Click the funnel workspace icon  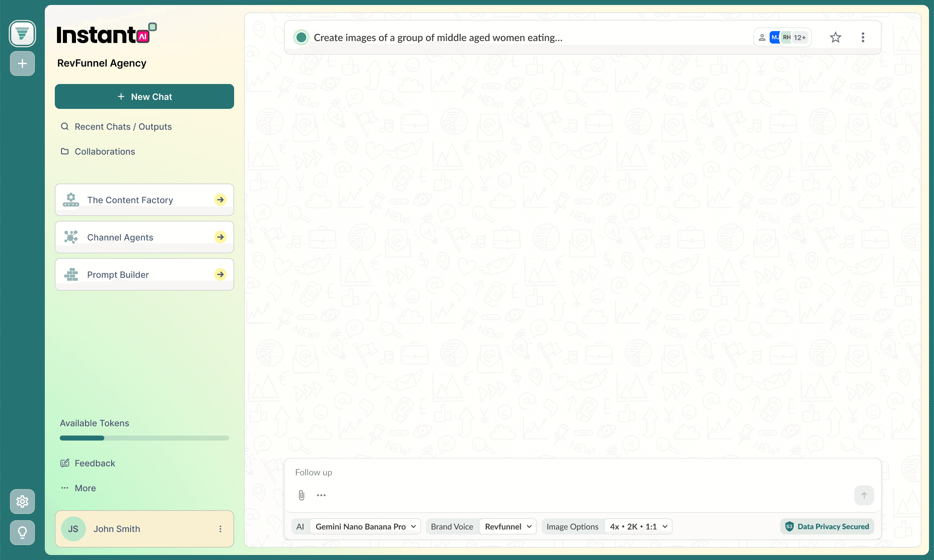tap(22, 34)
